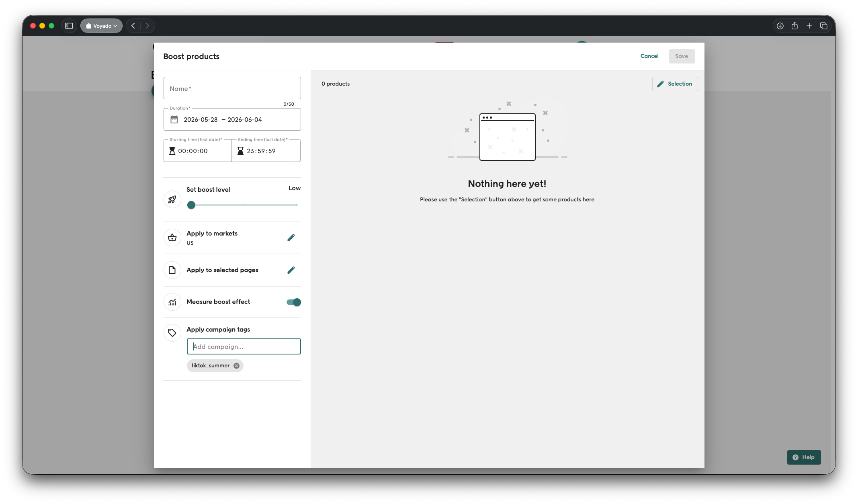Screen dimensions: 858x504
Task: Click the Nothing here yet heading
Action: pyautogui.click(x=507, y=184)
